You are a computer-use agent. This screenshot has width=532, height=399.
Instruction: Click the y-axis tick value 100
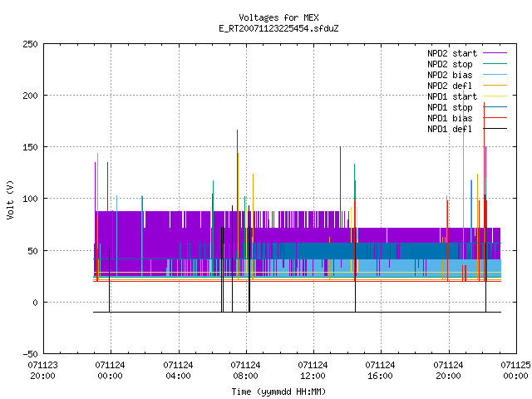(30, 199)
